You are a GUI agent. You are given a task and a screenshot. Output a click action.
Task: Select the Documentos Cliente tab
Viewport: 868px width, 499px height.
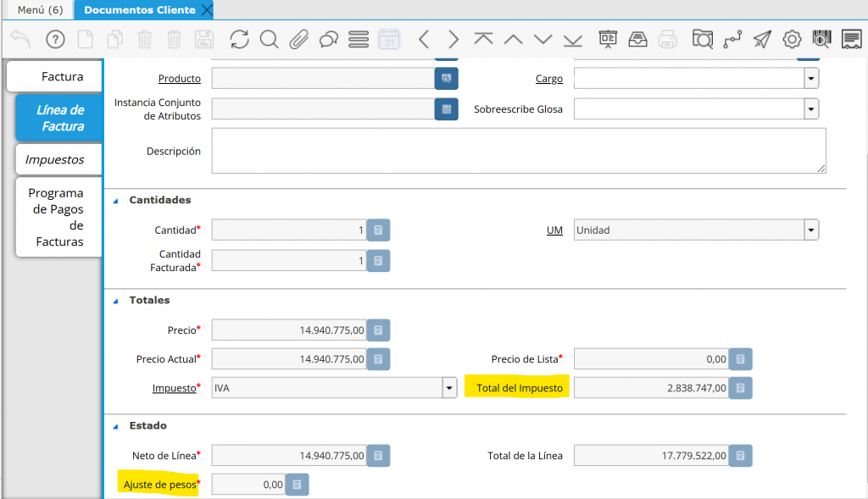click(x=140, y=10)
